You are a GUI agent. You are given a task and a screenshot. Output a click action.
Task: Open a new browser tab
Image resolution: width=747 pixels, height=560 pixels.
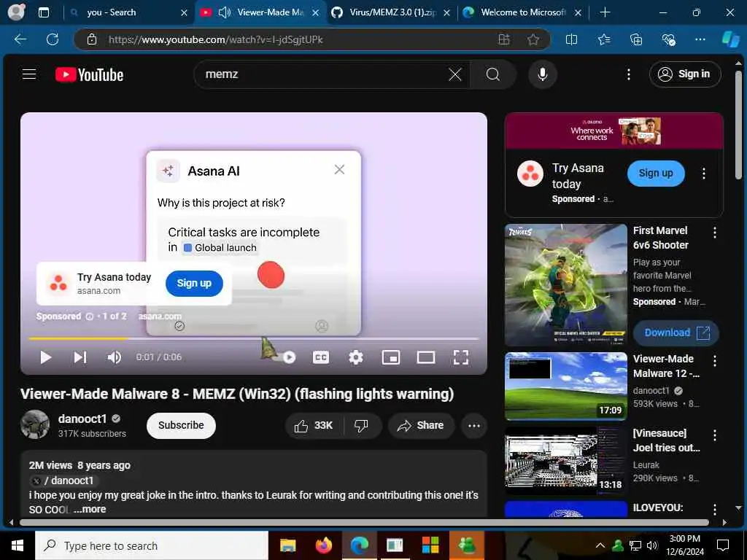(x=605, y=12)
